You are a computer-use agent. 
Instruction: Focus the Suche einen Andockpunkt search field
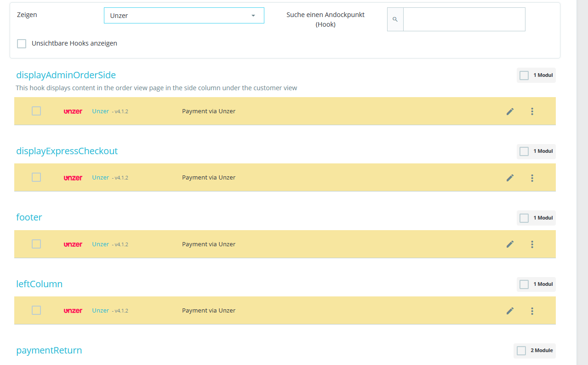[x=464, y=19]
